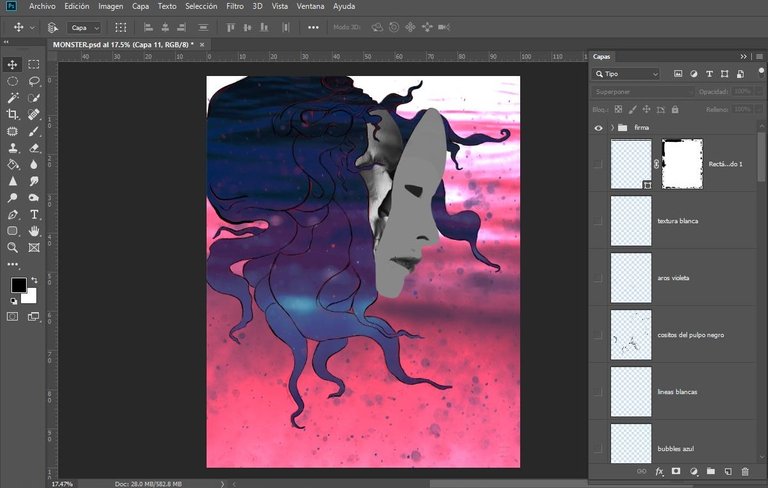Show the cositos del pulpo negro layer

pos(598,335)
